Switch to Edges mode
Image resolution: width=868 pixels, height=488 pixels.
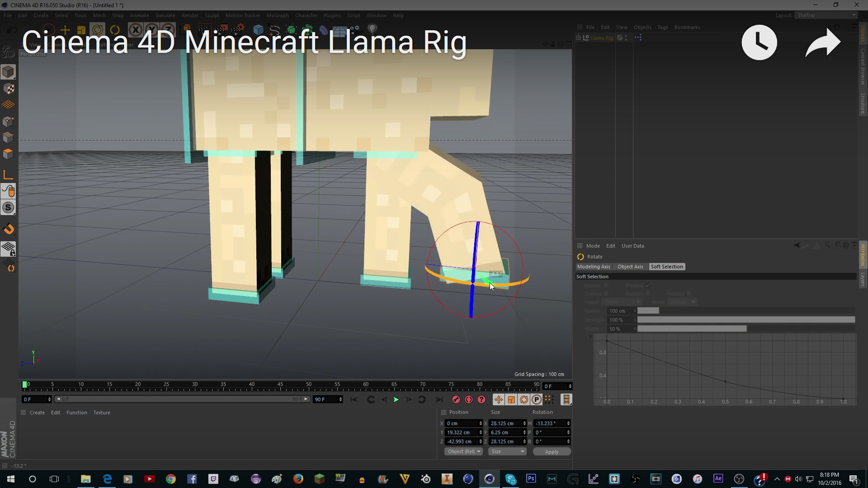click(8, 137)
